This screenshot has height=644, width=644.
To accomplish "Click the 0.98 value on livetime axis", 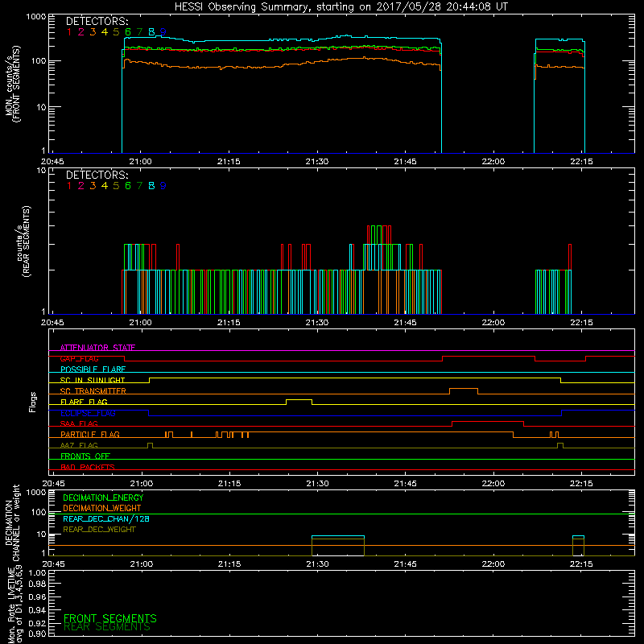I will point(37,584).
